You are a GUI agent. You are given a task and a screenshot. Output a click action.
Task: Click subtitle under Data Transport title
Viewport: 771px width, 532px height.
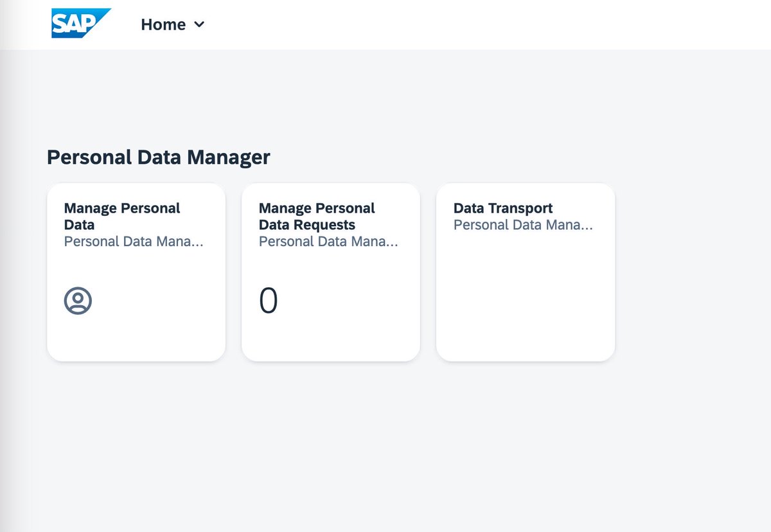coord(523,225)
